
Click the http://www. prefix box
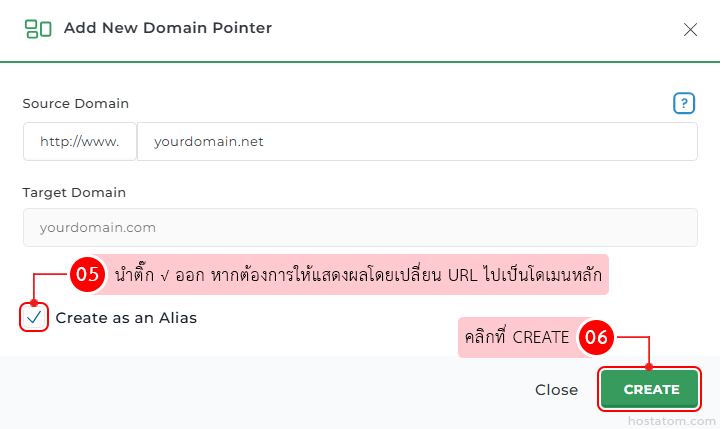(80, 141)
